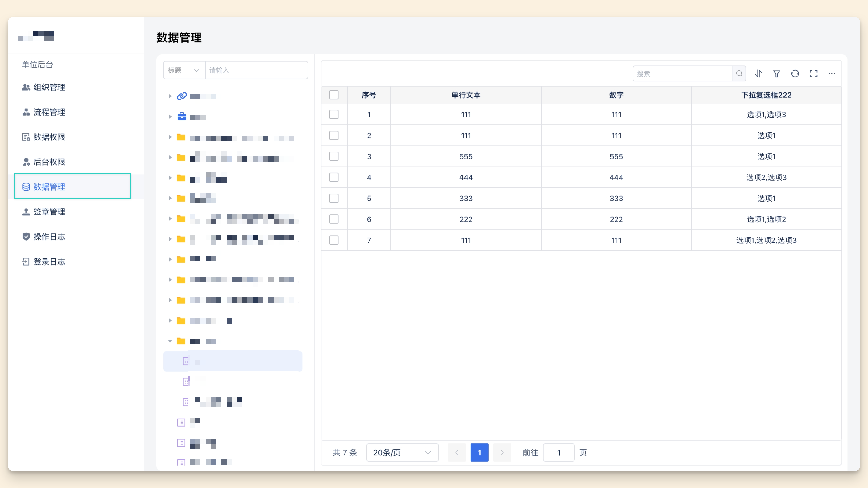This screenshot has height=488, width=868.
Task: Open the 20条/页 page size dropdown
Action: click(x=402, y=452)
